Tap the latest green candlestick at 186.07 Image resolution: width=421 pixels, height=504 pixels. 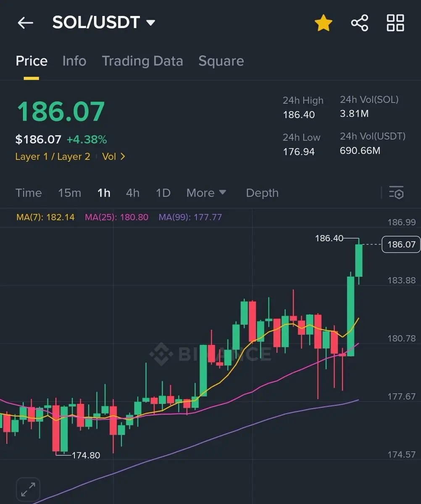[359, 260]
